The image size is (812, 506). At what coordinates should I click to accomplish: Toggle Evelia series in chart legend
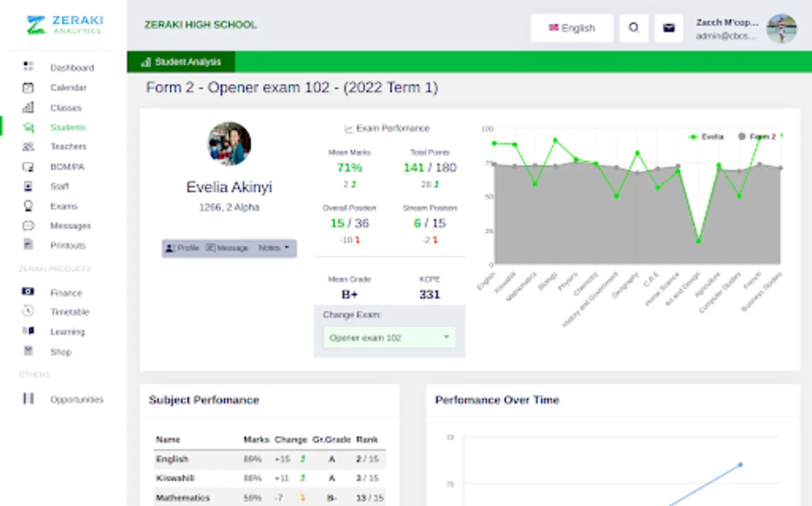(706, 137)
